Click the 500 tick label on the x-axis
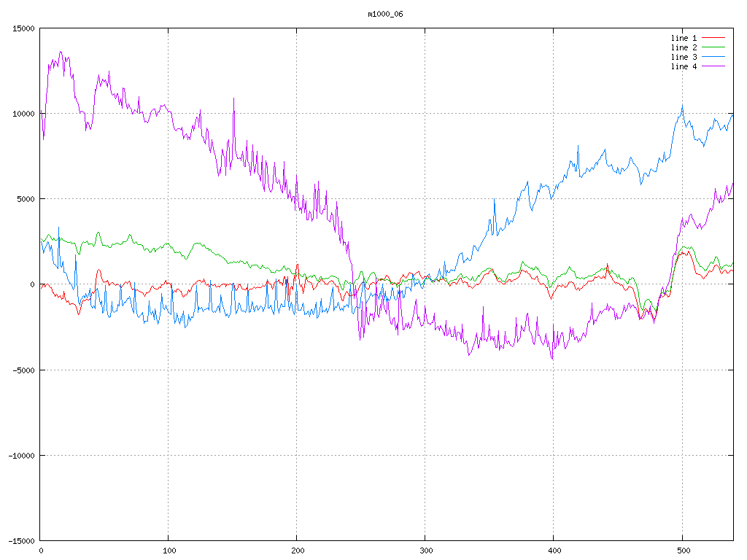The height and width of the screenshot is (560, 747). 682,551
